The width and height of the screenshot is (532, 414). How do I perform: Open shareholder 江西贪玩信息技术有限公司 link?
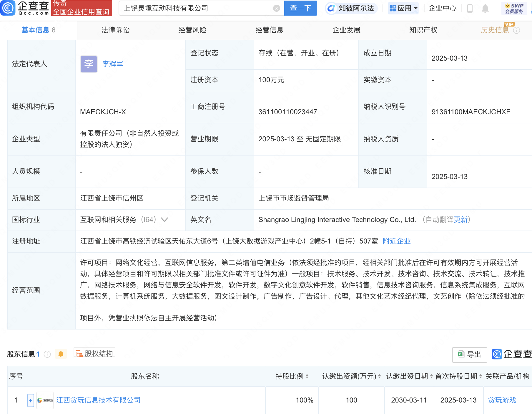(98, 400)
